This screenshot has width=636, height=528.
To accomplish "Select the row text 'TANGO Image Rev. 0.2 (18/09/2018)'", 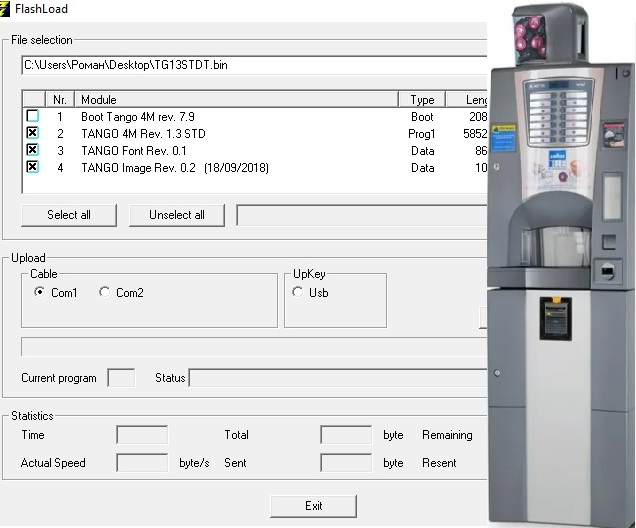I will click(x=175, y=168).
